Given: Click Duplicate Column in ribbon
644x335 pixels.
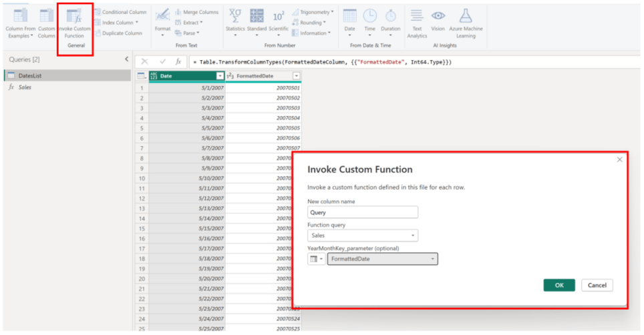Looking at the screenshot, I should click(120, 33).
